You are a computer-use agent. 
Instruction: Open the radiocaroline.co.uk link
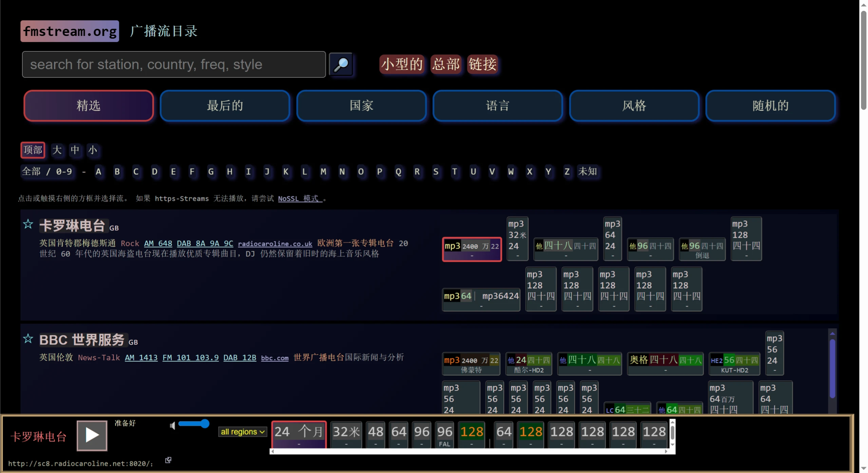point(275,244)
